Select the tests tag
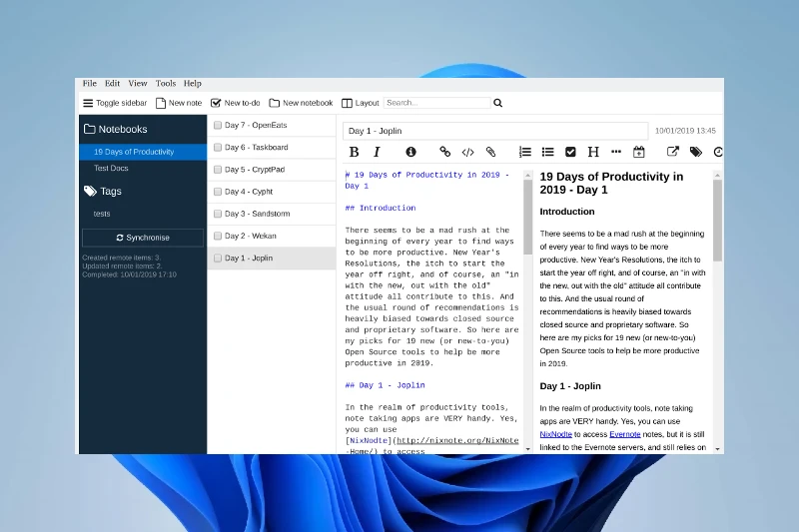This screenshot has width=799, height=532. click(x=102, y=214)
